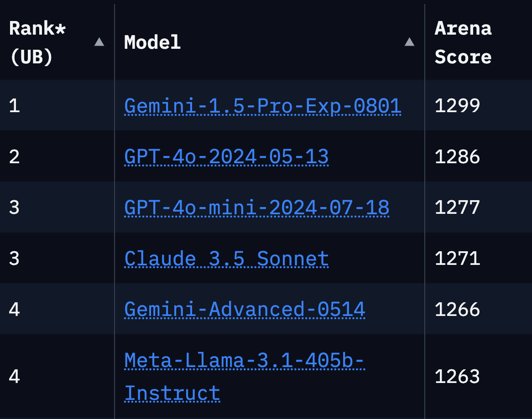The height and width of the screenshot is (419, 532).
Task: Open the GPT-4o-2024-05-13 link
Action: point(226,157)
